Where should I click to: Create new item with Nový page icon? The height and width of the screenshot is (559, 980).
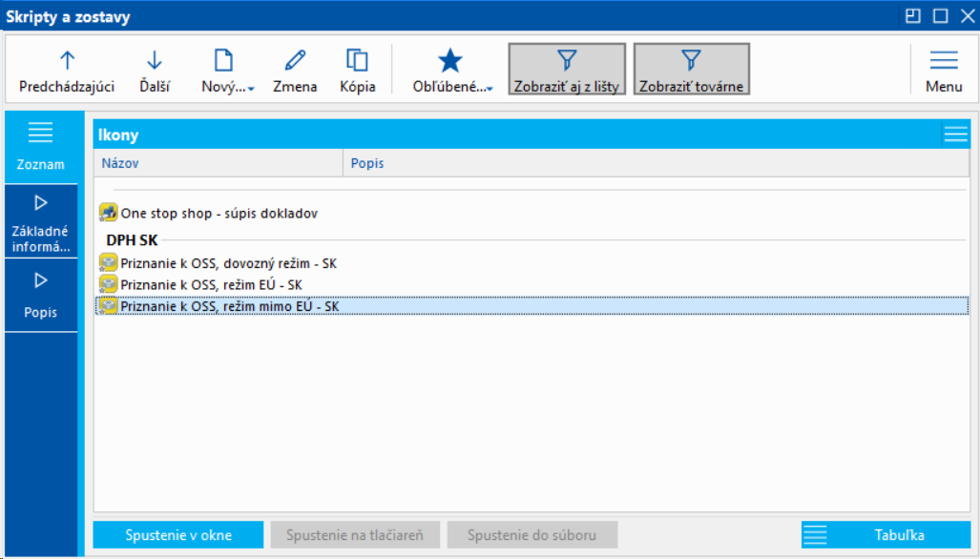tap(223, 61)
